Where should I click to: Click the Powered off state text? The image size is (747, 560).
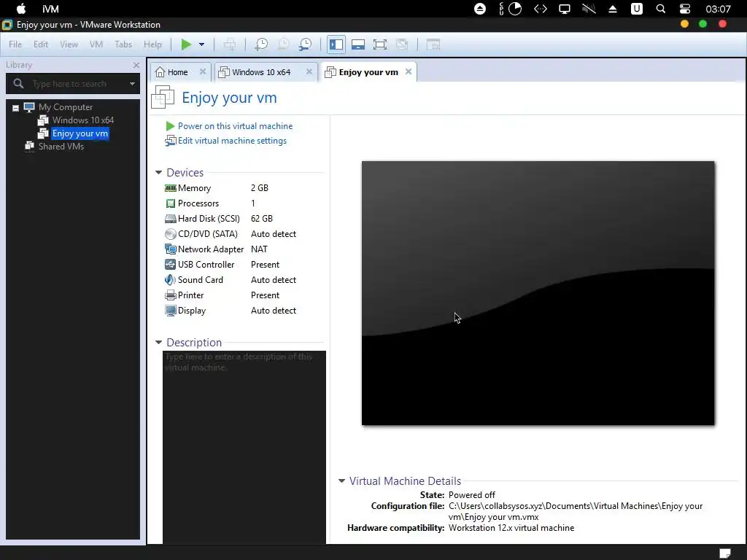(x=472, y=495)
